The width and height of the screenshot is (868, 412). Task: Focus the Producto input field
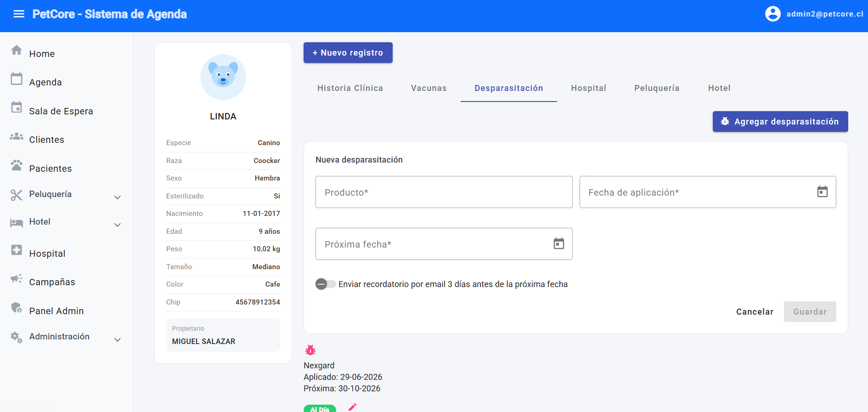[444, 192]
